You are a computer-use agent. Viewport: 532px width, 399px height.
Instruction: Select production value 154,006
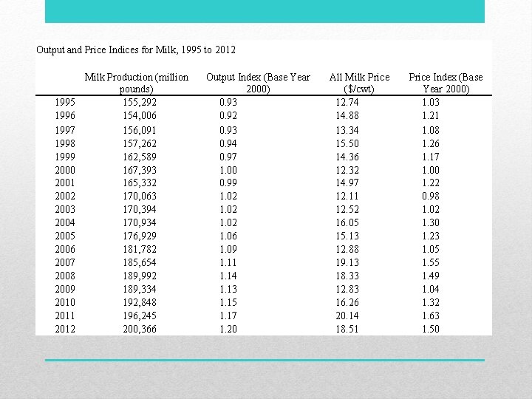pyautogui.click(x=140, y=115)
